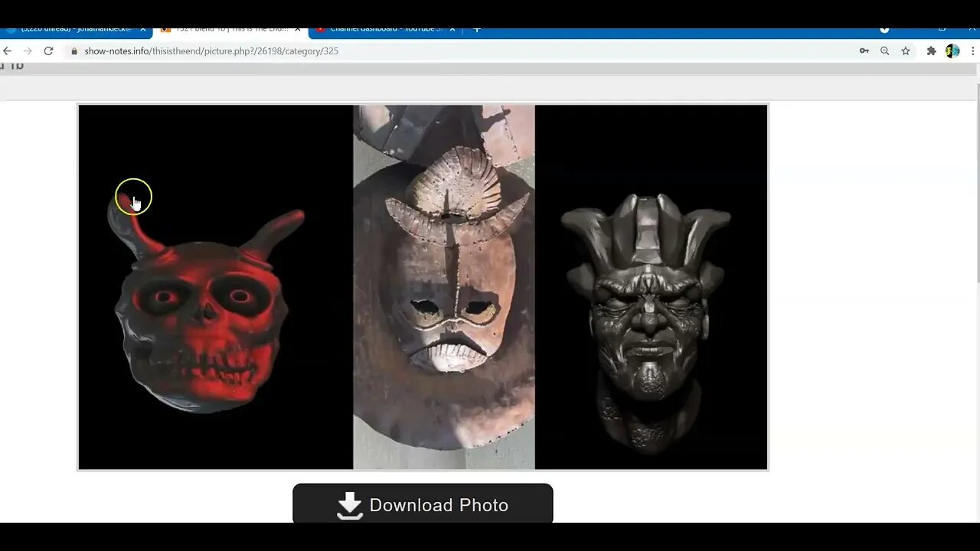Bookmark this page with the star
The height and width of the screenshot is (551, 980).
[x=906, y=51]
